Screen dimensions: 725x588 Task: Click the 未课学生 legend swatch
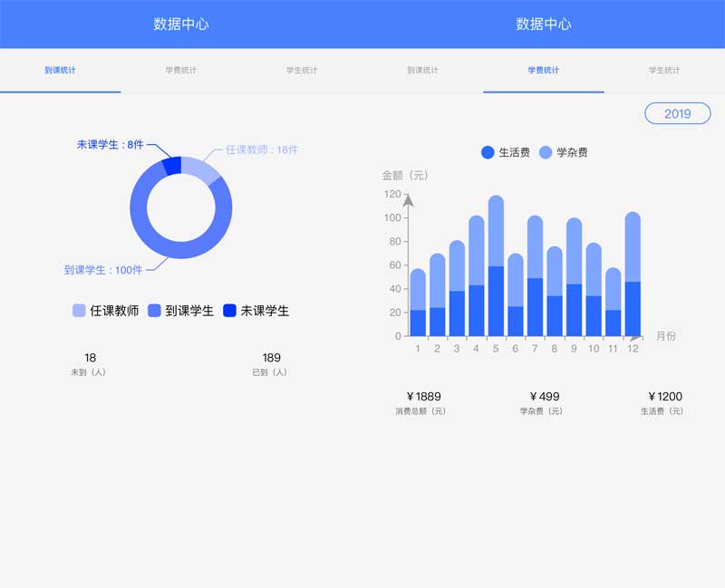[x=229, y=312]
